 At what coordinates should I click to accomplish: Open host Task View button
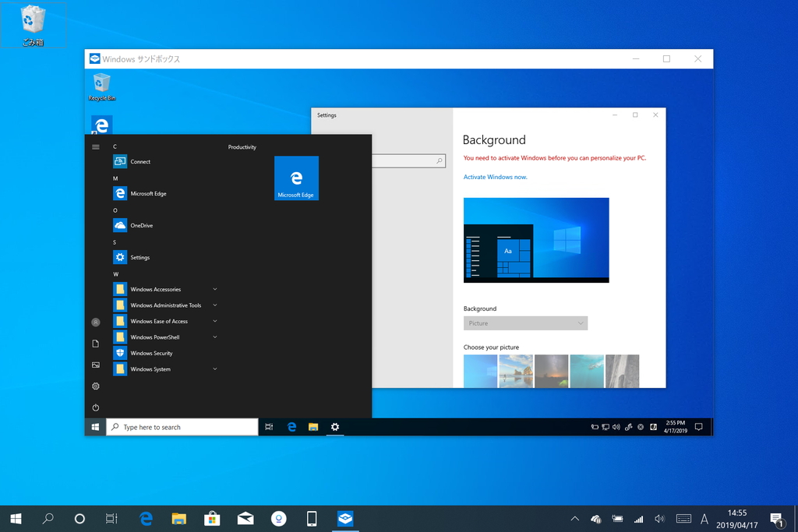tap(111, 519)
